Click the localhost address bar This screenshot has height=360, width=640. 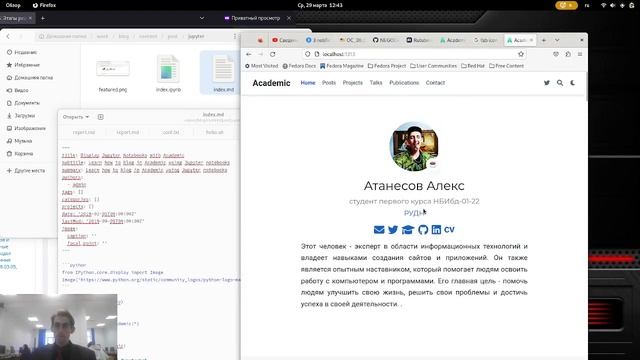414,54
